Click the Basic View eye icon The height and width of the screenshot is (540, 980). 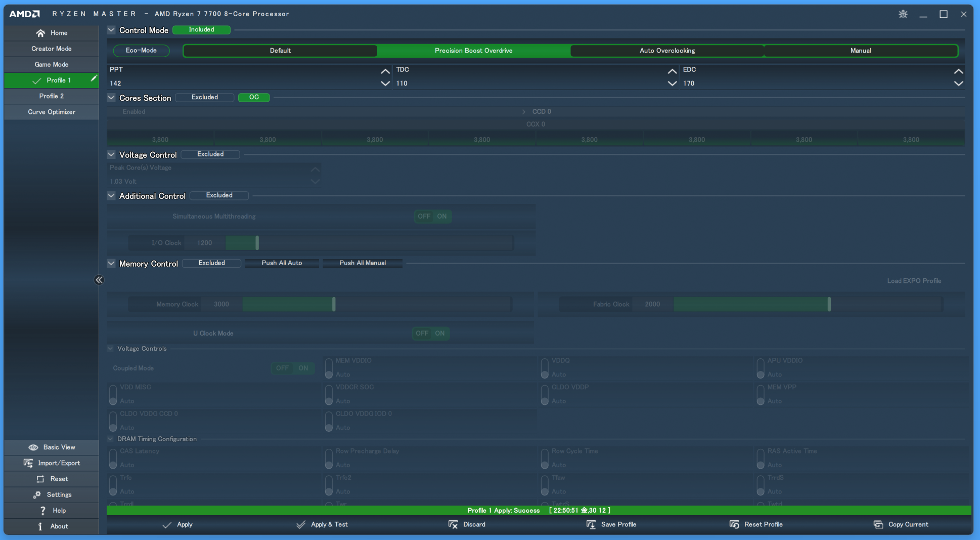click(33, 447)
